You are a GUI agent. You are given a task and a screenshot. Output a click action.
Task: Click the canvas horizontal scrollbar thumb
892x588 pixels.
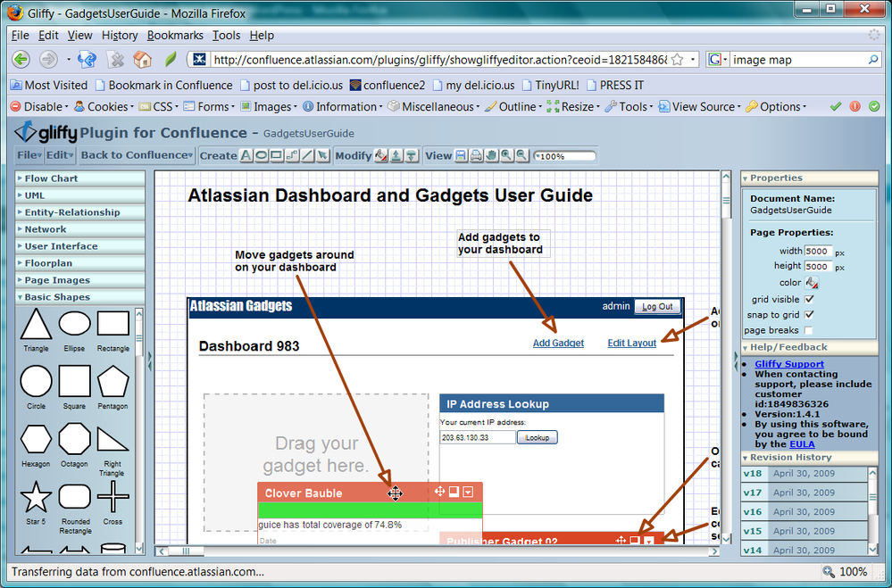pyautogui.click(x=186, y=551)
